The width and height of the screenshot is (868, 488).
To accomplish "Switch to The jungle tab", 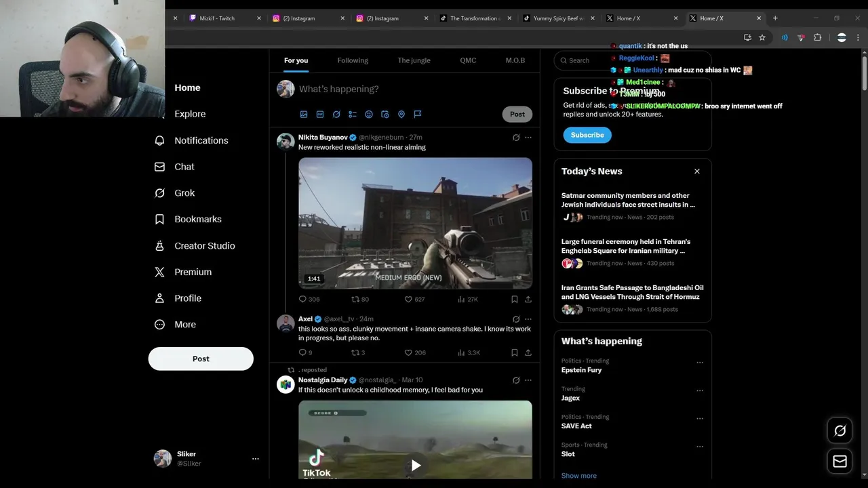I will point(414,60).
